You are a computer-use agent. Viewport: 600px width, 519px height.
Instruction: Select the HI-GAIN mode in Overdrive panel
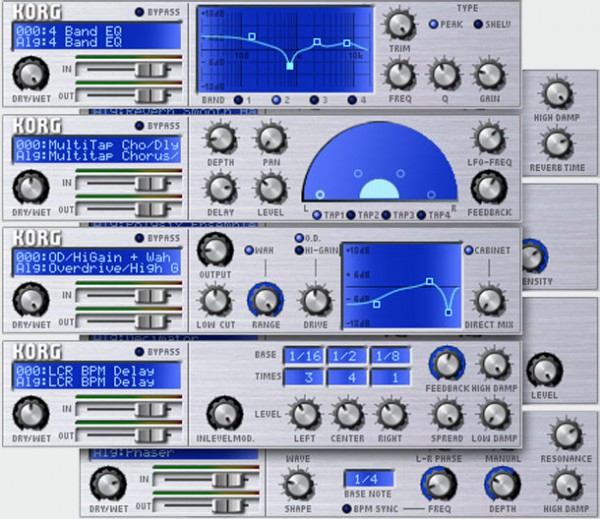[x=299, y=250]
